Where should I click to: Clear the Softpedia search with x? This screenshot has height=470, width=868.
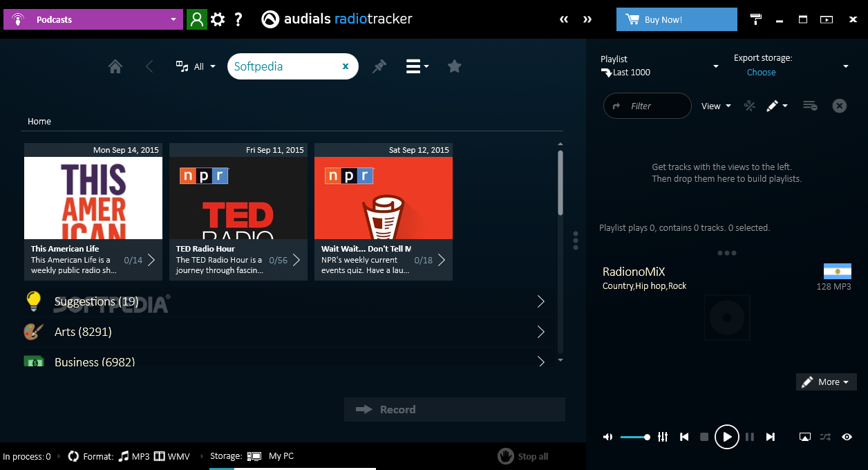pos(346,66)
